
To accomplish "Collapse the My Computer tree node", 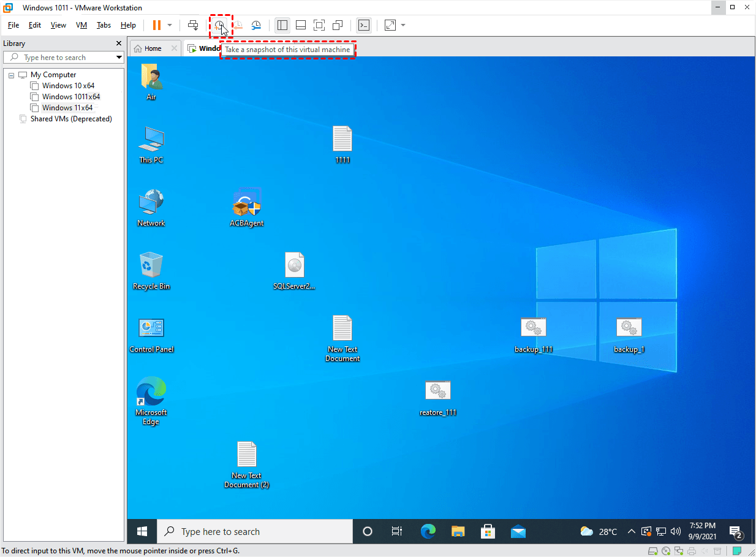I will (12, 75).
